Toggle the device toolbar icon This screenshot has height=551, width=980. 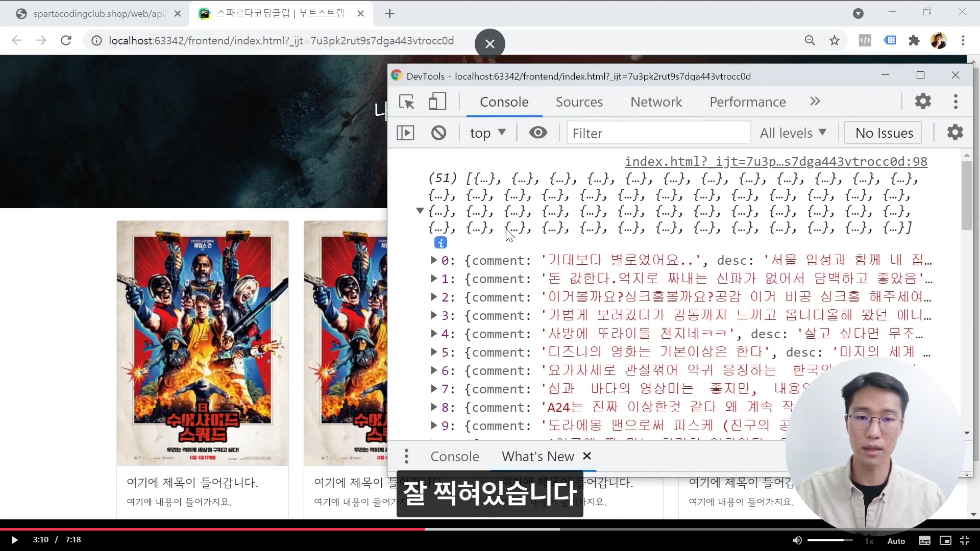click(x=437, y=102)
